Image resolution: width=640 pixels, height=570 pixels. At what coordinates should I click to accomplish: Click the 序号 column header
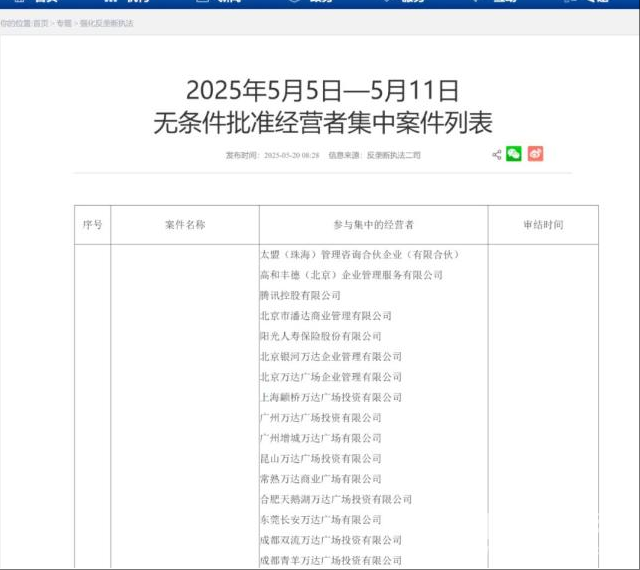(x=92, y=225)
